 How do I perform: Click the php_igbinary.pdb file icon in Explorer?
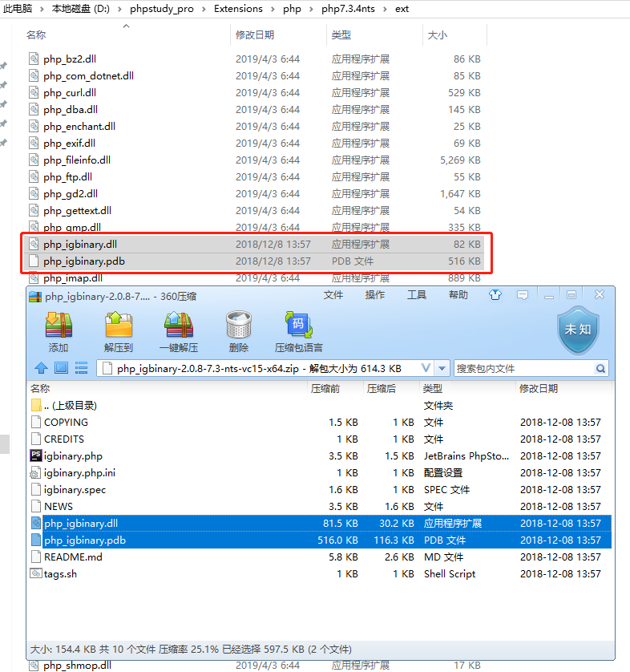34,261
